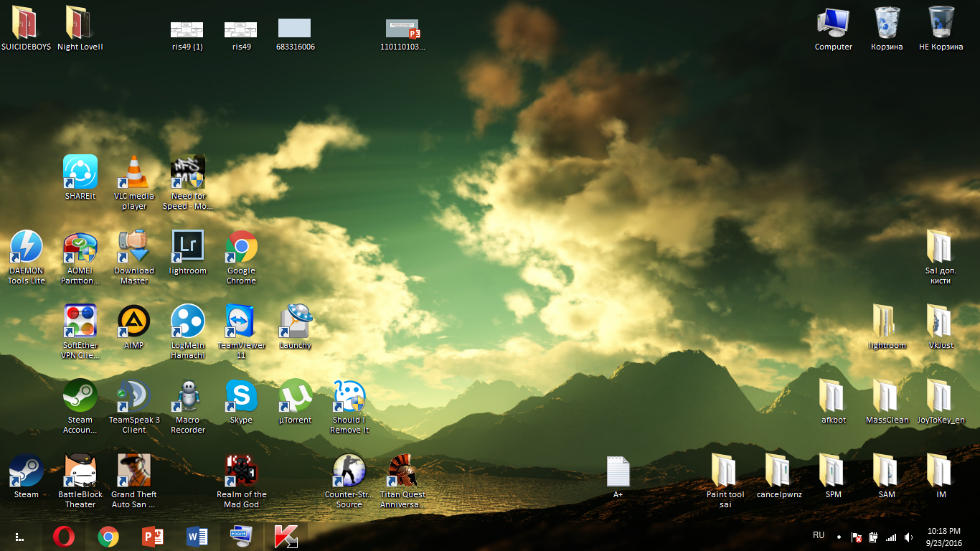Open the remote desktop taskbar icon
This screenshot has height=551, width=980.
241,537
